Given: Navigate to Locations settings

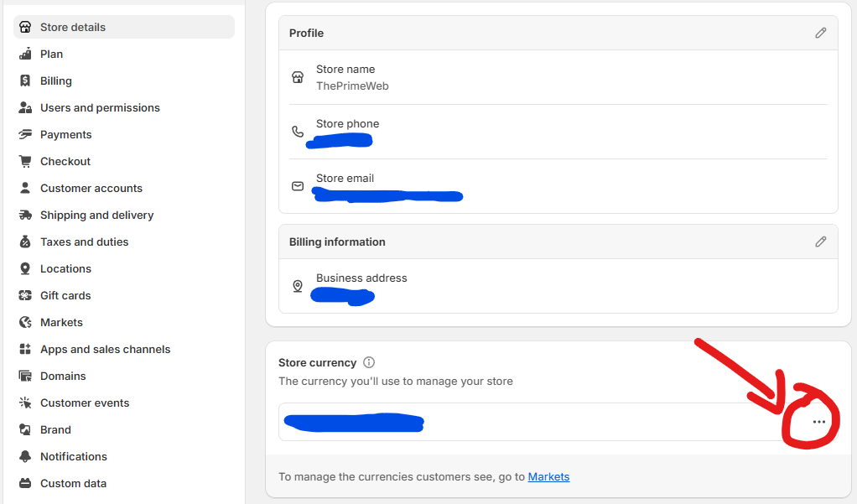Looking at the screenshot, I should [65, 268].
